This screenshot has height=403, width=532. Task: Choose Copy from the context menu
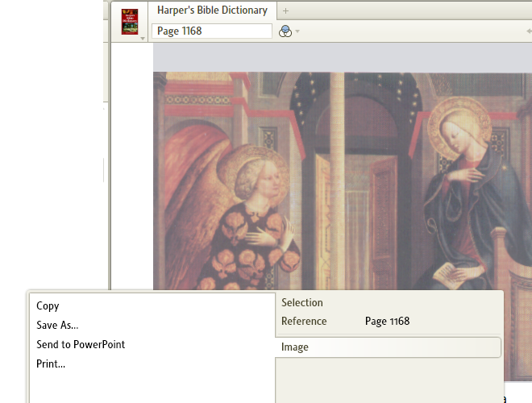point(48,306)
